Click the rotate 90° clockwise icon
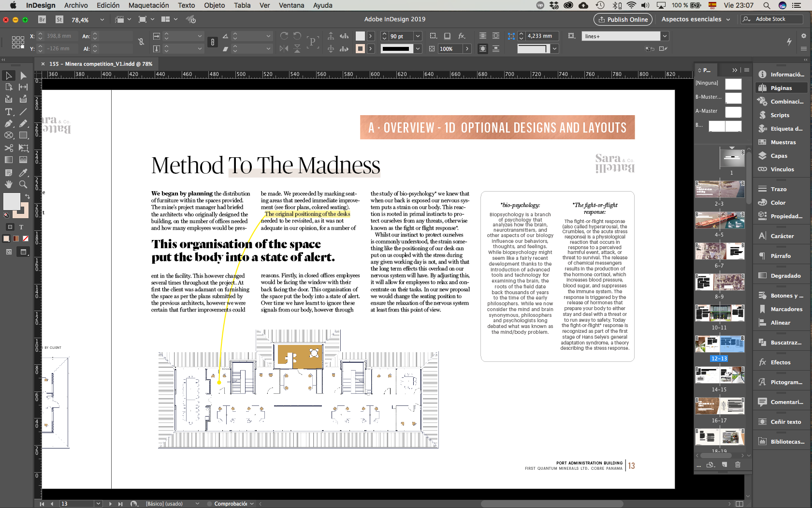This screenshot has width=812, height=508. (284, 36)
